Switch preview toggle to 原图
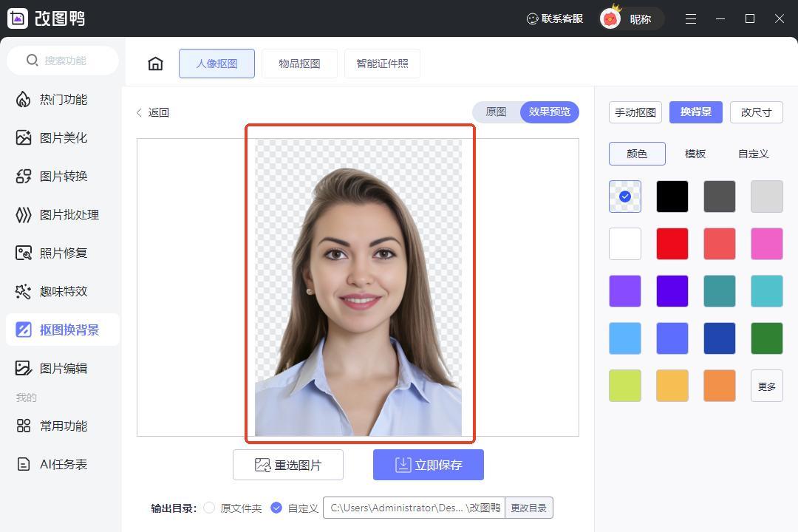Screen dimensions: 798x532 coord(496,112)
